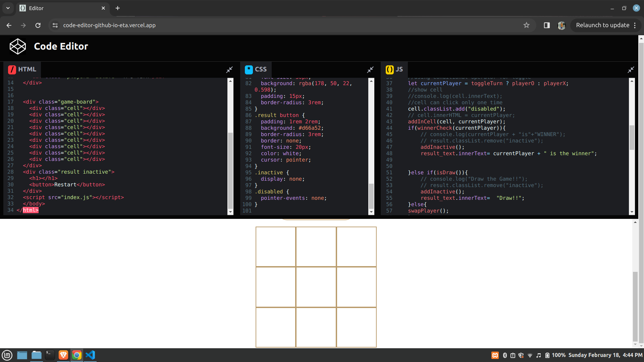Screen dimensions: 644x362
Task: Open the browser side panel
Action: (x=547, y=25)
